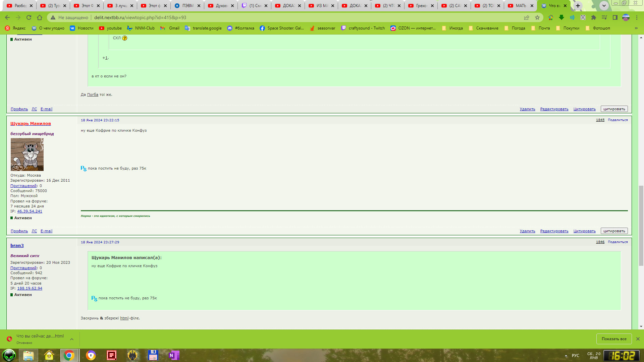This screenshot has width=644, height=362.
Task: Open the Extensions puzzle piece menu
Action: tap(594, 17)
